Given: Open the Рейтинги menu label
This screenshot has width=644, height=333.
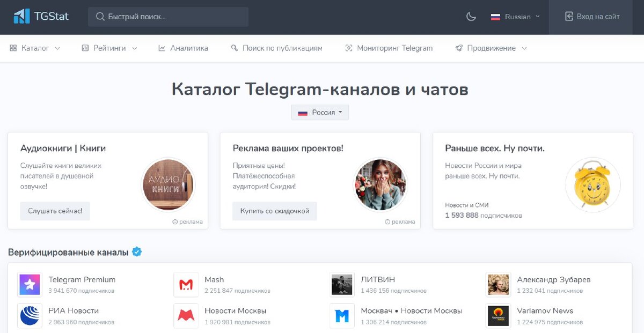Looking at the screenshot, I should (x=109, y=48).
